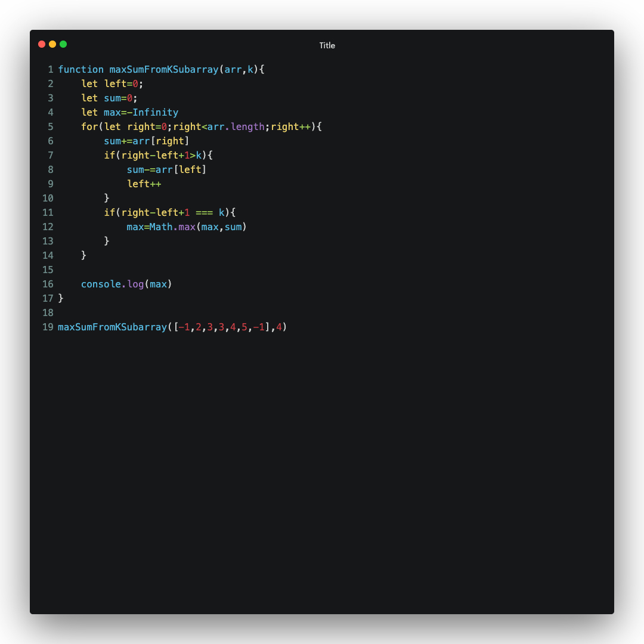Click line number 19 in the gutter

click(48, 327)
